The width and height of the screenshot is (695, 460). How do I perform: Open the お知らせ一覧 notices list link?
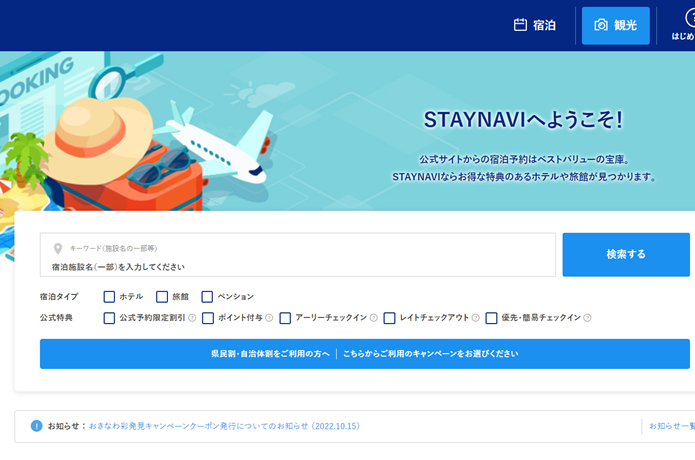tap(672, 426)
